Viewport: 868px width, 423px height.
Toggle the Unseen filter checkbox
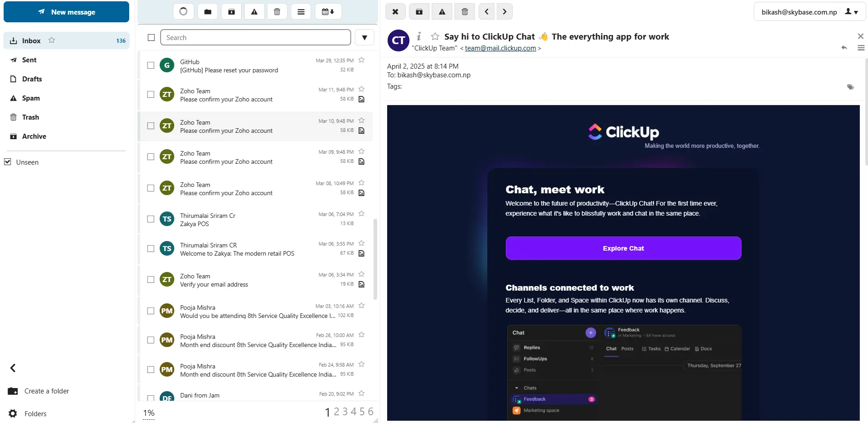point(8,162)
